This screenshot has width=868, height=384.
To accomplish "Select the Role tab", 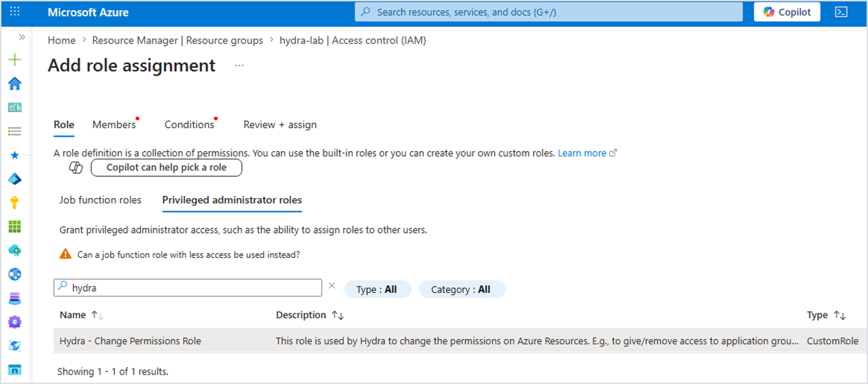I will pos(64,125).
